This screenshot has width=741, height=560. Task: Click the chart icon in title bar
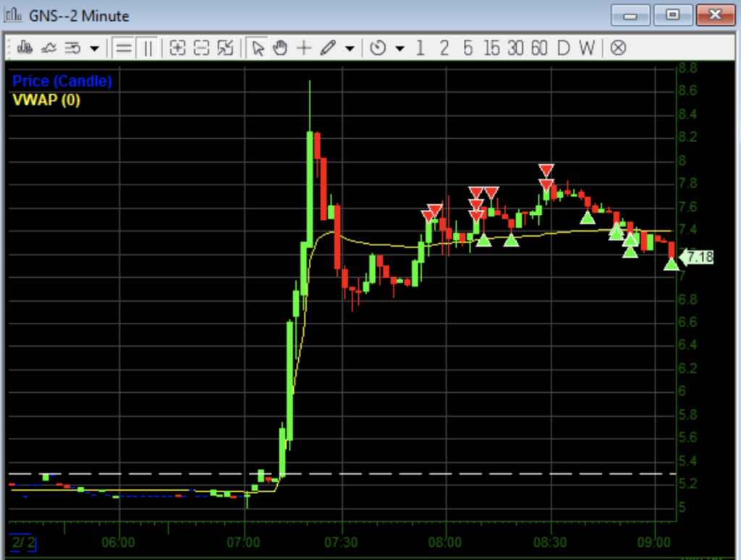[13, 15]
